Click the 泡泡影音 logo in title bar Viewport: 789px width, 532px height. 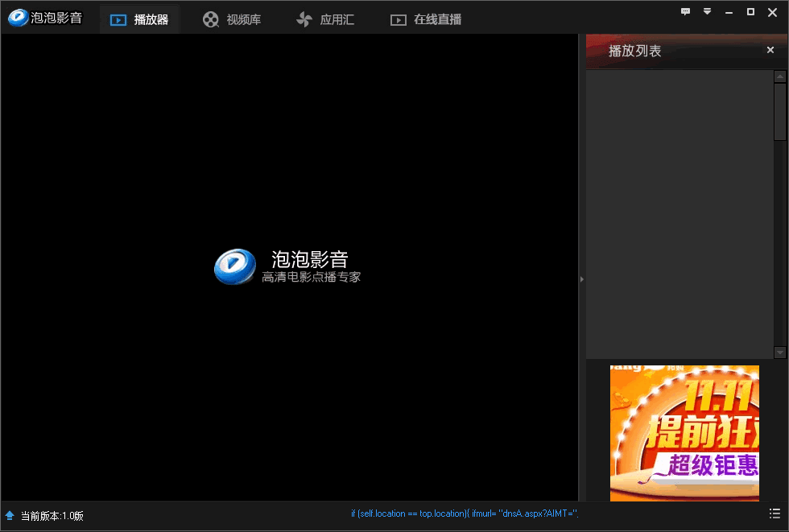point(45,18)
